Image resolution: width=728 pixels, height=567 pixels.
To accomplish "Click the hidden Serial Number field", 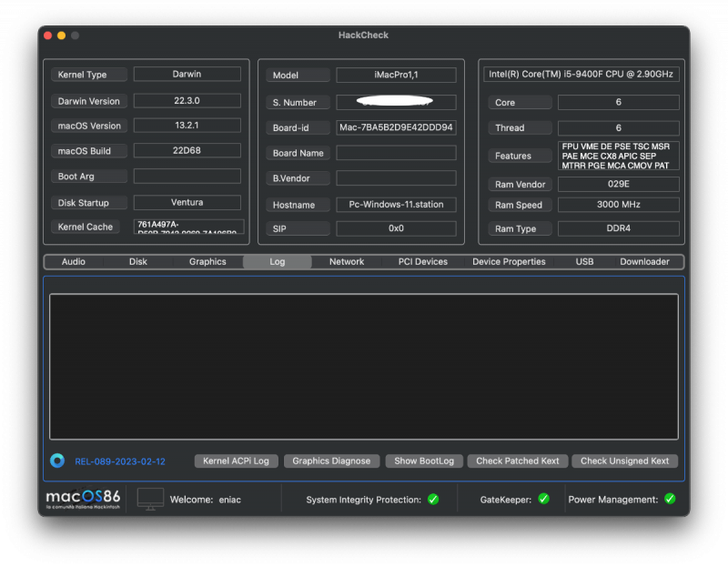I will coord(396,101).
